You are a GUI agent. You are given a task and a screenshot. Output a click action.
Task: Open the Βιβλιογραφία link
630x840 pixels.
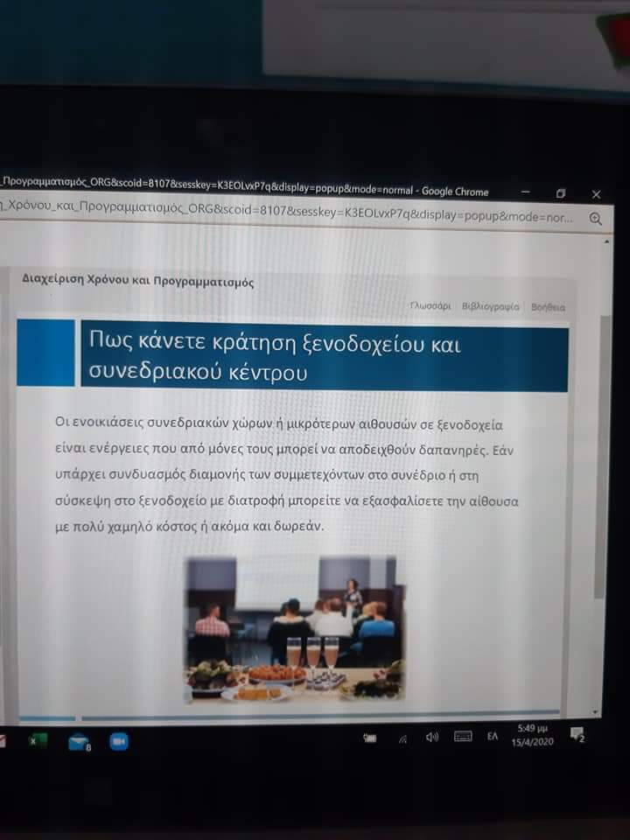490,307
